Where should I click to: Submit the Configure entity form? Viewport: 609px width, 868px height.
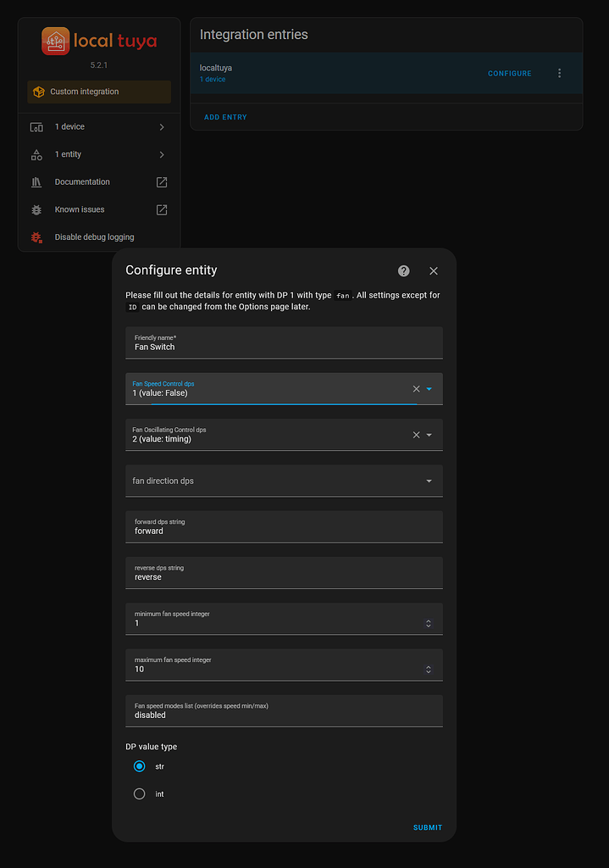[x=428, y=827]
